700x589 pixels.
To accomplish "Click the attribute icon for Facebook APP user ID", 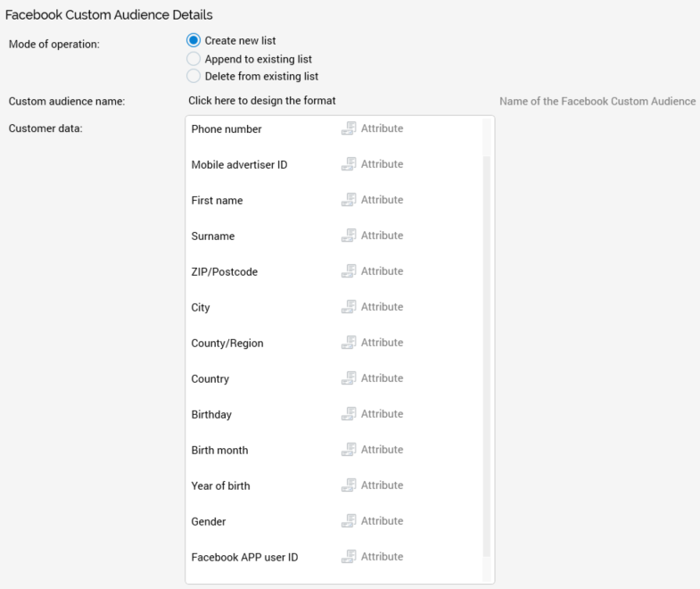I will (x=349, y=557).
